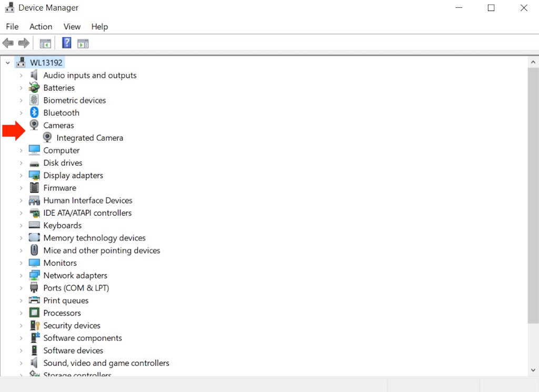Screen dimensions: 539x392
Task: Click the scrollbar down arrow
Action: tap(533, 370)
